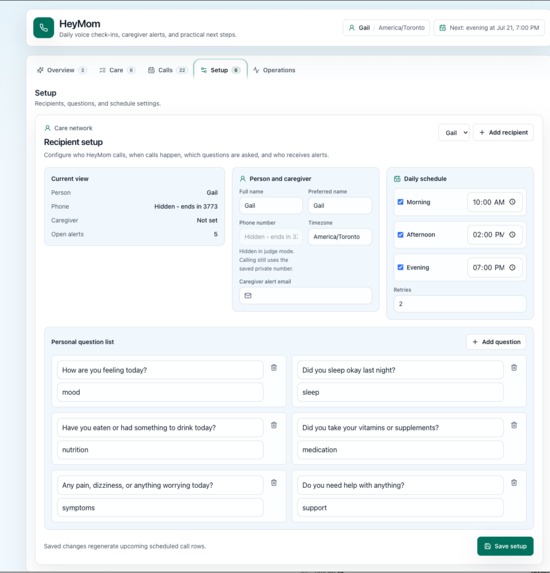
Task: Open the clock picker for the Evening time
Action: tap(512, 267)
